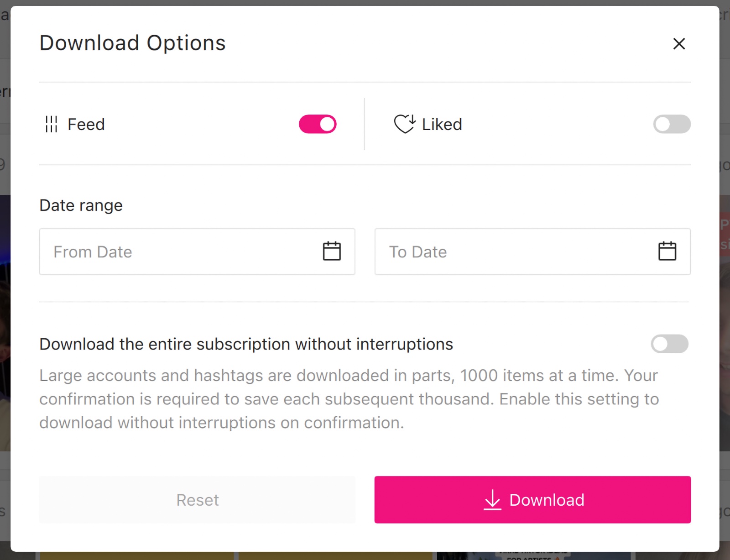The height and width of the screenshot is (560, 730).
Task: Open the From Date calendar icon
Action: tap(332, 251)
